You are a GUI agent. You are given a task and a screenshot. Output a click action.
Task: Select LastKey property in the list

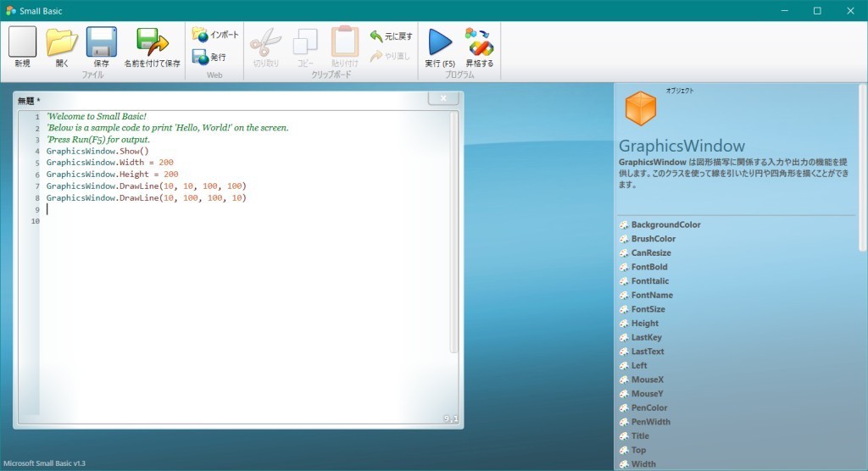coord(647,338)
